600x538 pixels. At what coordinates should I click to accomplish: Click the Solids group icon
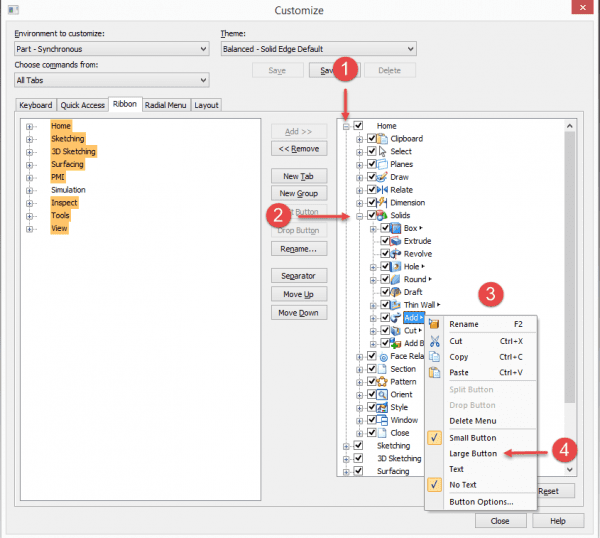[382, 215]
